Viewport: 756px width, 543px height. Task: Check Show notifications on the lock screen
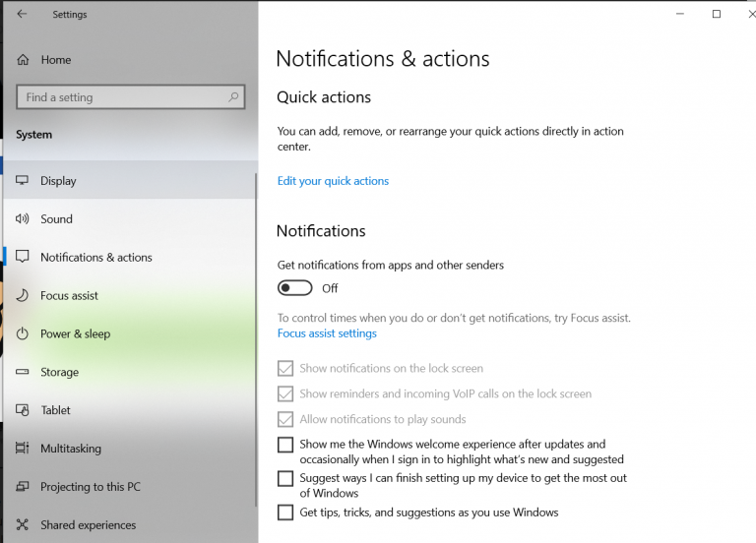pos(285,369)
